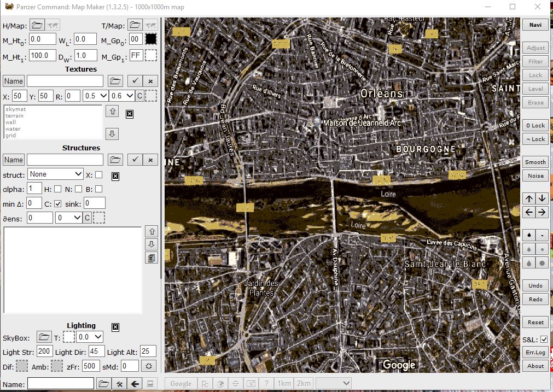Open the SkyBox 0.0 dropdown
The height and width of the screenshot is (392, 553).
click(90, 337)
